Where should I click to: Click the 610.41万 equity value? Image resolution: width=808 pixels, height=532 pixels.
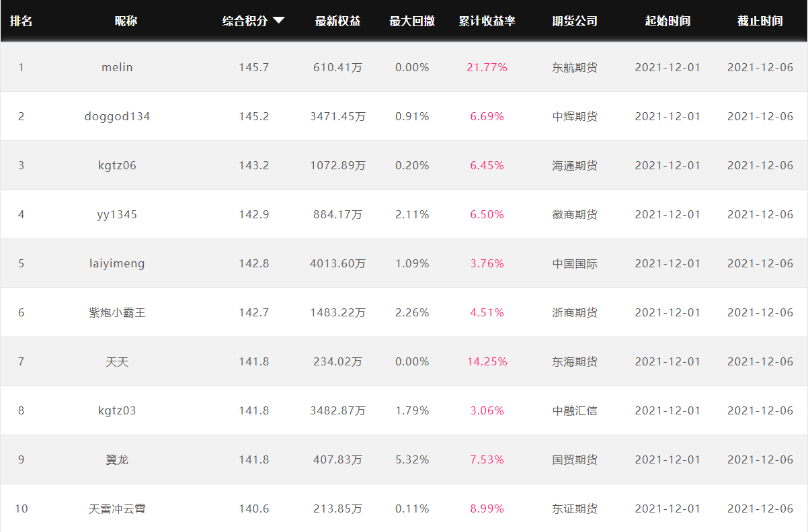point(337,67)
